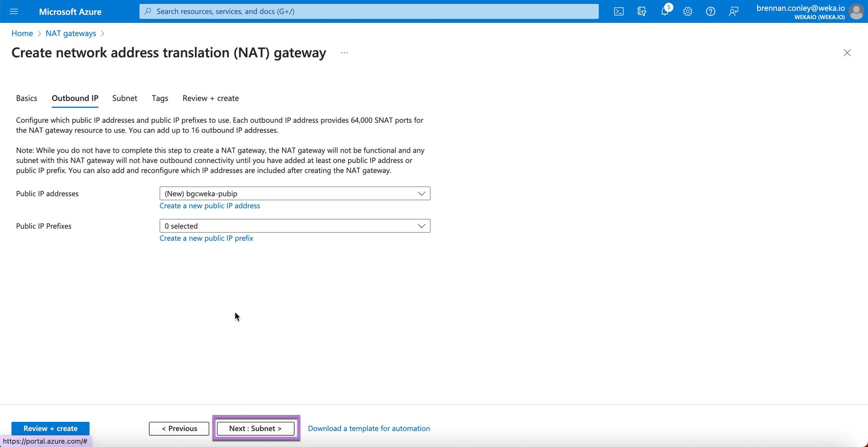The height and width of the screenshot is (447, 868).
Task: Click the Feedback icon
Action: (733, 12)
